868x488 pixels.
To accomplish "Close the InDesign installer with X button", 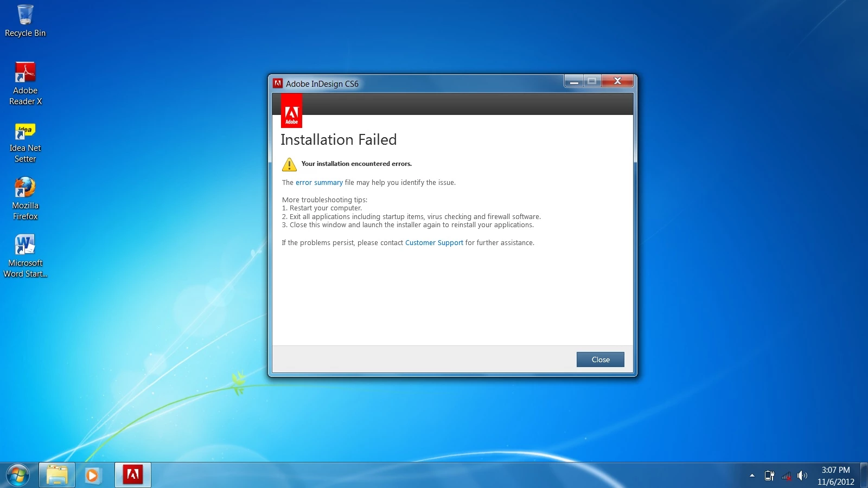I will point(617,81).
